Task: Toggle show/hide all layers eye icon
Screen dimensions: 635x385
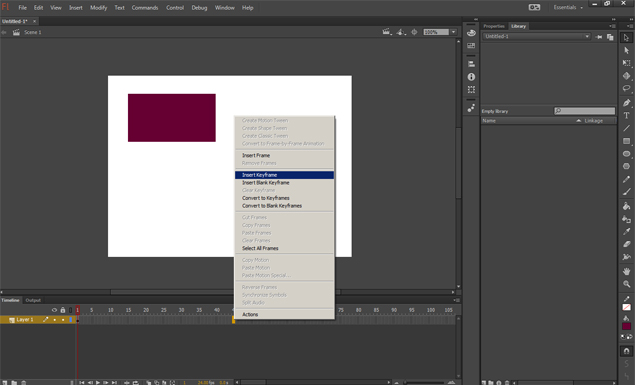Action: tap(54, 310)
